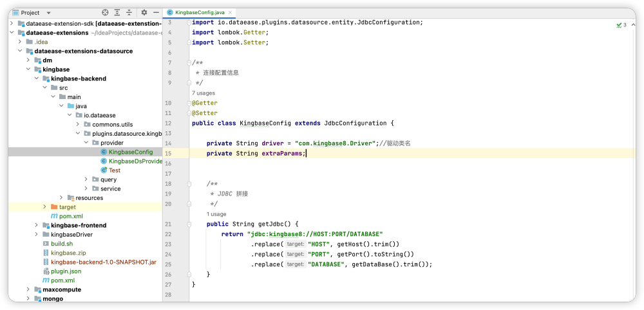Expand the .idea folder
Image resolution: width=644 pixels, height=310 pixels.
20,42
